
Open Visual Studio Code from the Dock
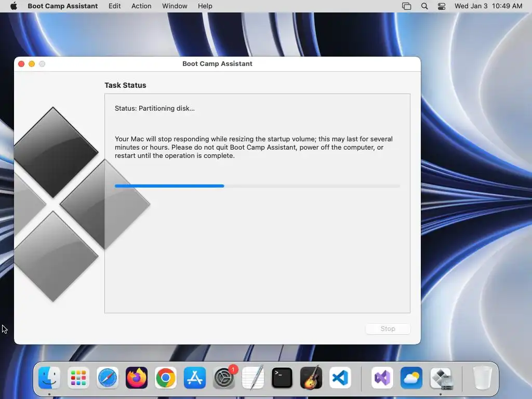point(340,378)
